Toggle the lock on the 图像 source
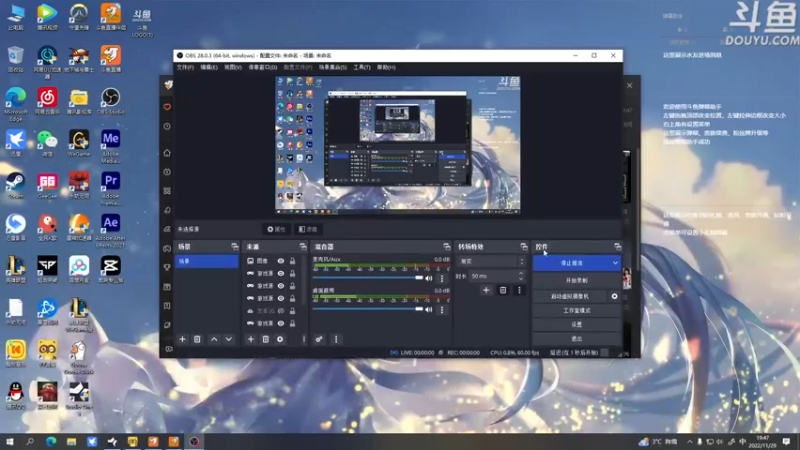 point(292,261)
